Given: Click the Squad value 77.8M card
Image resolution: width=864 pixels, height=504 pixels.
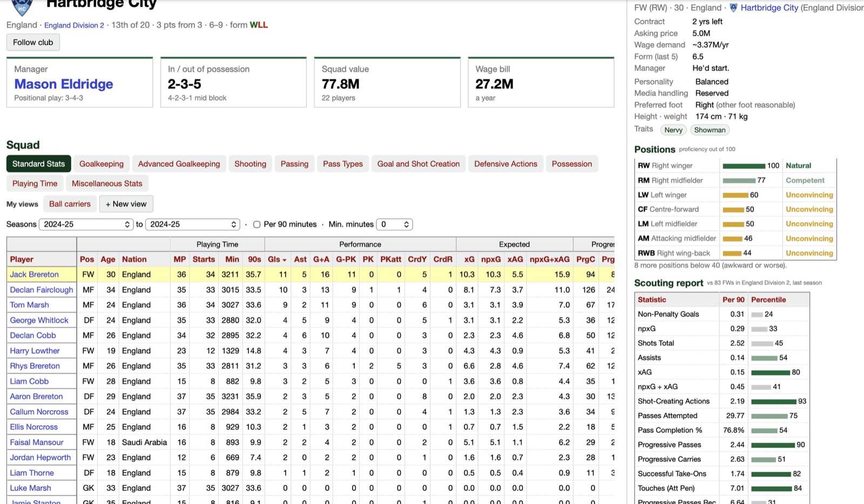Looking at the screenshot, I should [x=387, y=83].
